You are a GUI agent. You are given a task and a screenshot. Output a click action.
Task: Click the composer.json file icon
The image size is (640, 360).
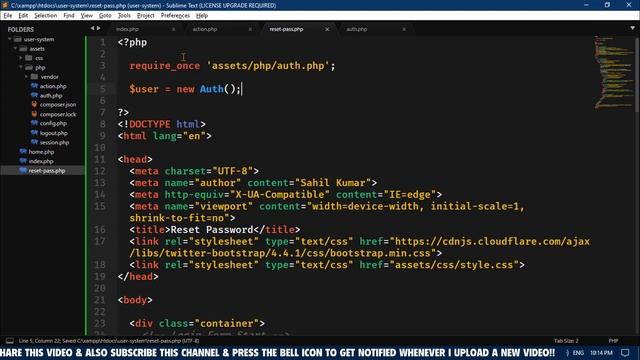point(34,104)
